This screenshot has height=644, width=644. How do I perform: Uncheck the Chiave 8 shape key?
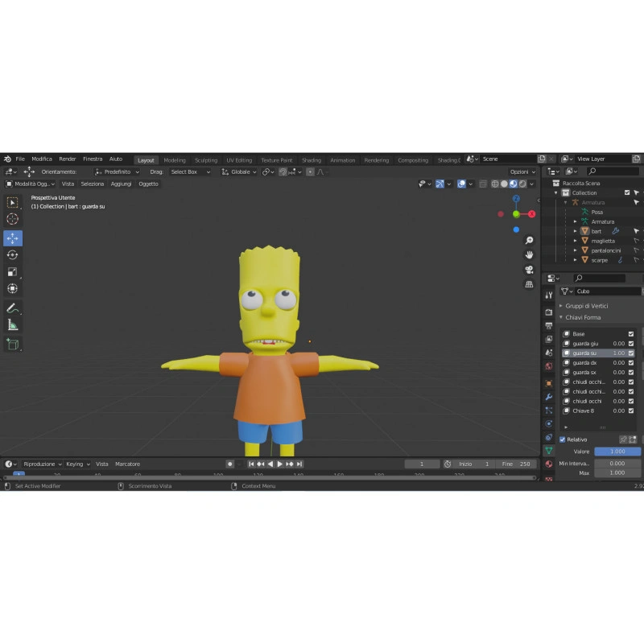point(631,411)
